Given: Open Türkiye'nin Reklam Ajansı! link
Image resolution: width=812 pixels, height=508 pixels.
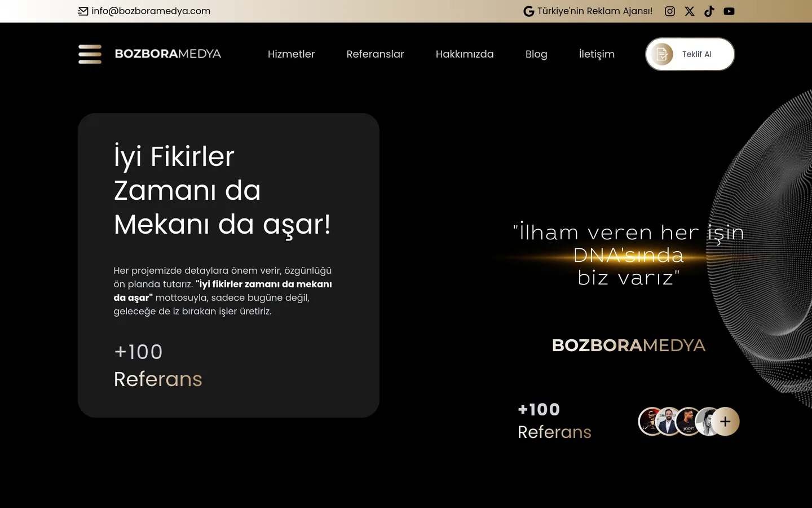Looking at the screenshot, I should pos(594,11).
